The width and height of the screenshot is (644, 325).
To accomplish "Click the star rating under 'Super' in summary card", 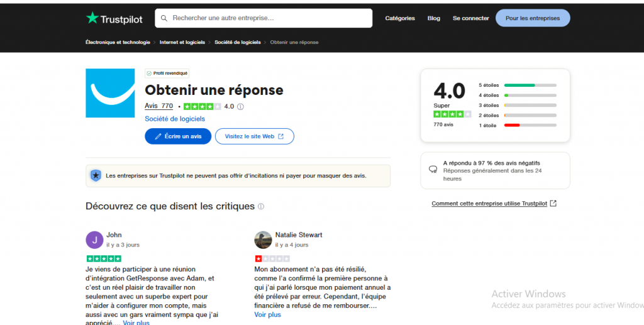I will point(452,114).
